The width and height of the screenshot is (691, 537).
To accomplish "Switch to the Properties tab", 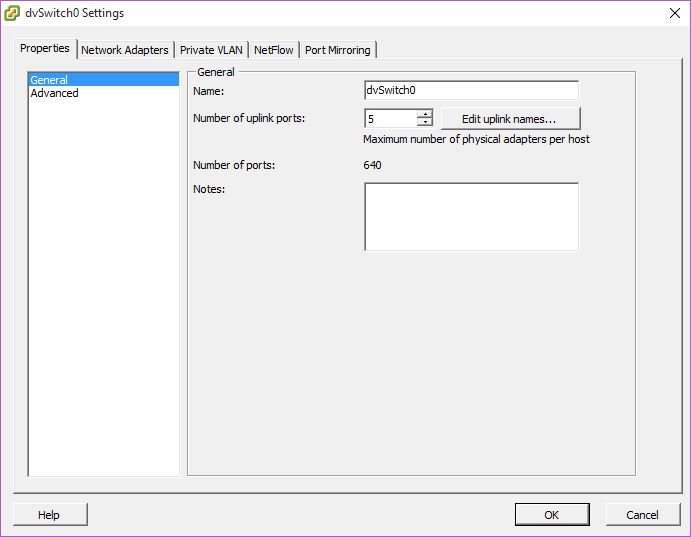I will coord(45,48).
